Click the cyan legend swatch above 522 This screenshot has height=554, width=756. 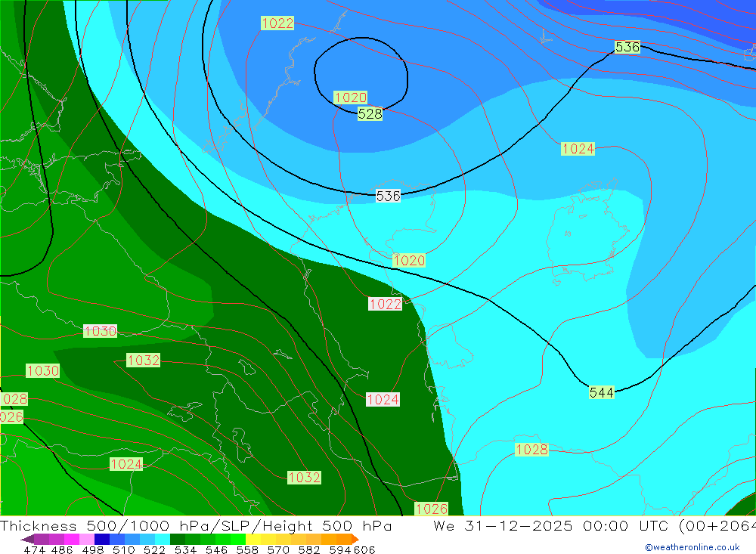click(163, 539)
